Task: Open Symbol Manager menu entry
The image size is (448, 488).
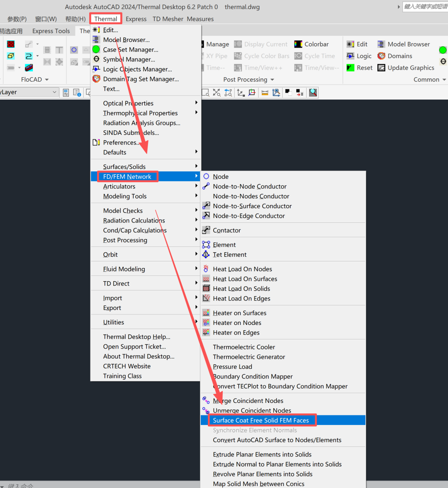Action: pyautogui.click(x=129, y=59)
